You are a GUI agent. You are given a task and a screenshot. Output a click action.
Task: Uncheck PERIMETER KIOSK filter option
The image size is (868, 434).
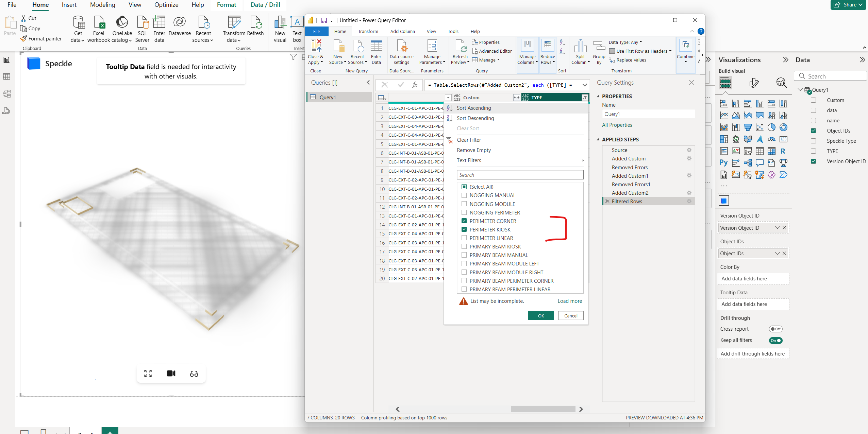464,229
